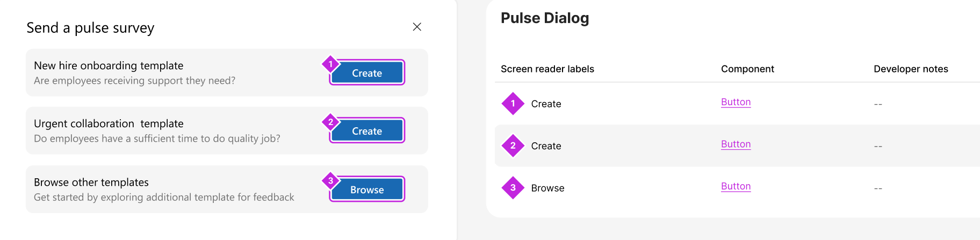Click annotation marker 1 on the dialog
This screenshot has width=980, height=240.
point(330,64)
